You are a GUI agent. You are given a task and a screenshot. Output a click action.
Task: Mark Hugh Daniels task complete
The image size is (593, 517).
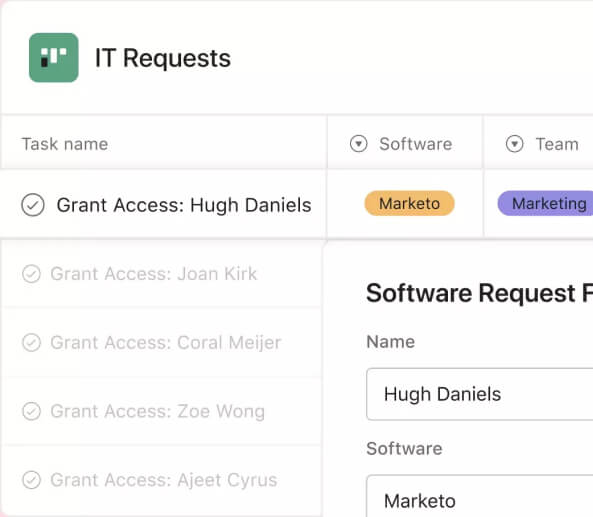[x=33, y=205]
